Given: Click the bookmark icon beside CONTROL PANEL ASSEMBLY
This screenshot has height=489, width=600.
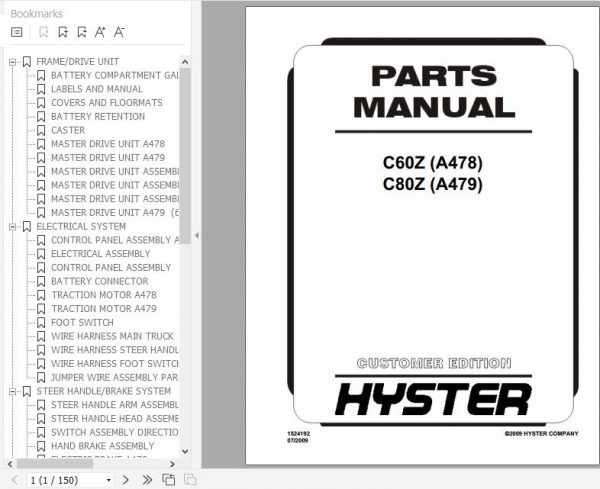Looking at the screenshot, I should [41, 268].
